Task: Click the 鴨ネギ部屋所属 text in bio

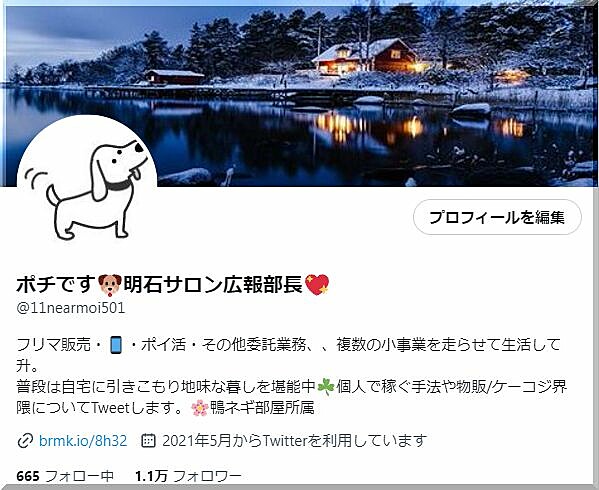Action: (x=262, y=408)
